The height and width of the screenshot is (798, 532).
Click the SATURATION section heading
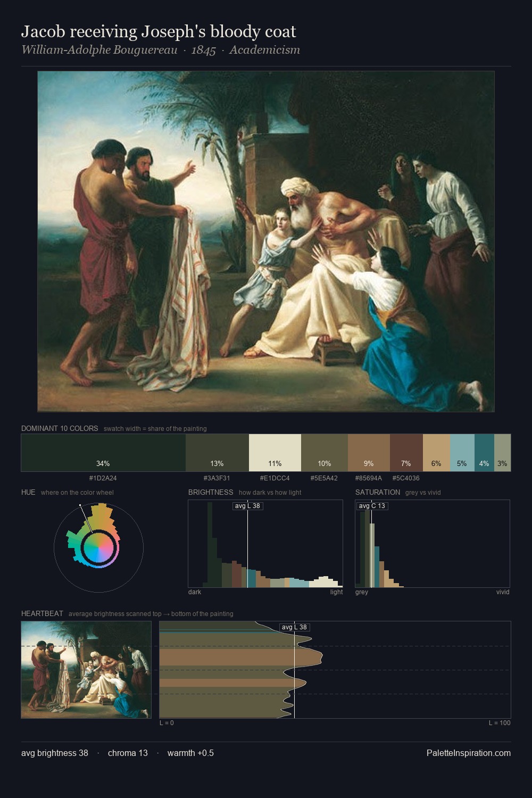pyautogui.click(x=378, y=492)
